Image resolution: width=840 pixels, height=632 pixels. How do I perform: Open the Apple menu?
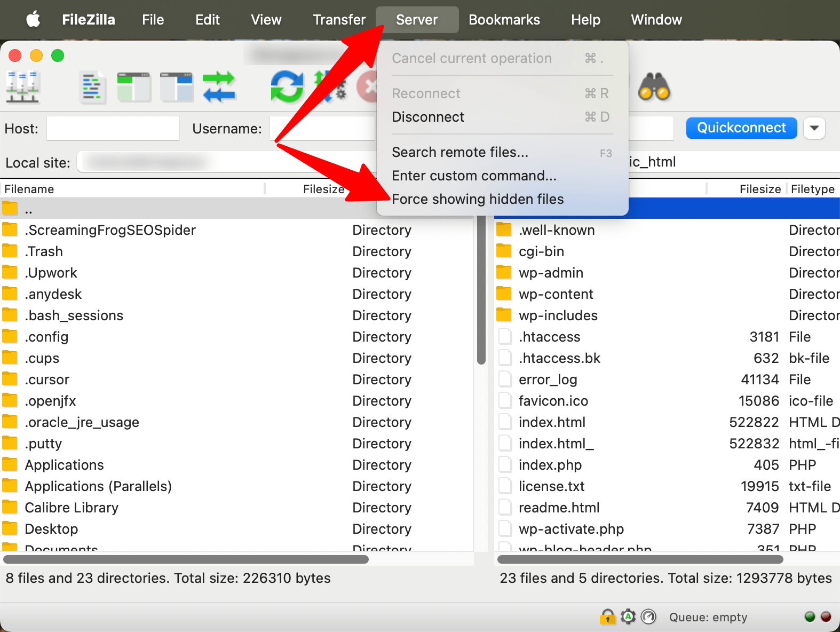point(33,20)
